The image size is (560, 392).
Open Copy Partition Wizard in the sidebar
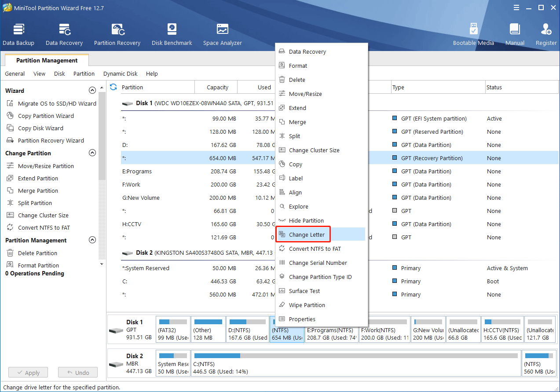[40, 116]
